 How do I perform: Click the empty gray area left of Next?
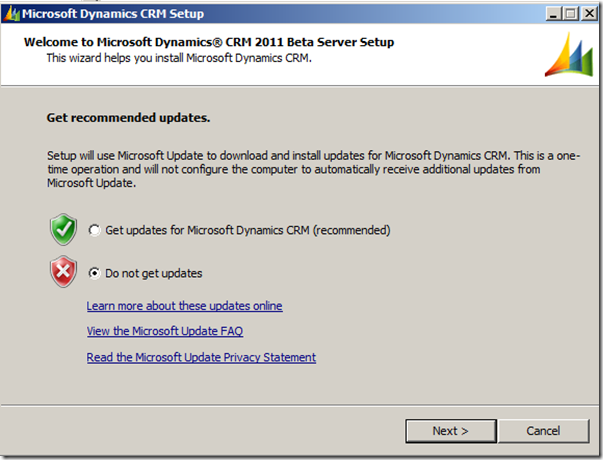pos(200,431)
